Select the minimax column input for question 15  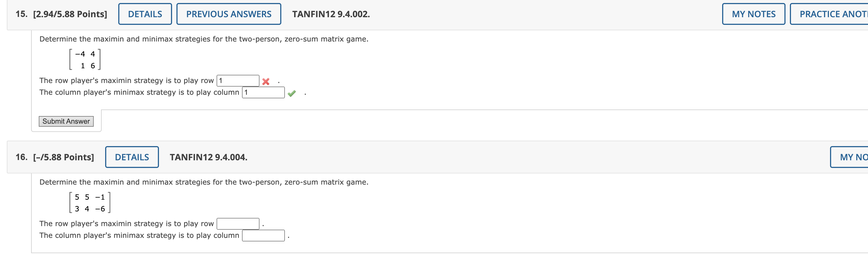coord(264,92)
